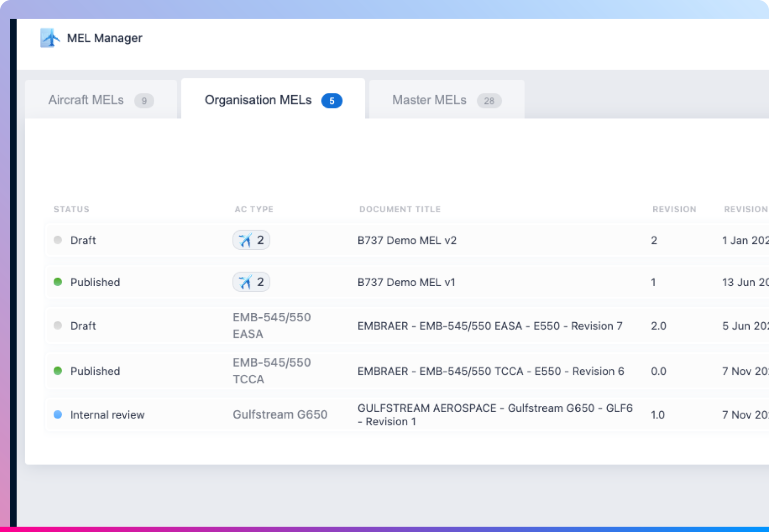Viewport: 769px width, 532px height.
Task: Click blue Internal review status dot
Action: [58, 415]
